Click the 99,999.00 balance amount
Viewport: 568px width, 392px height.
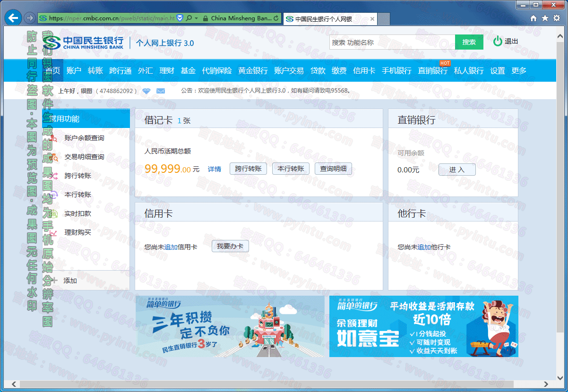click(168, 169)
